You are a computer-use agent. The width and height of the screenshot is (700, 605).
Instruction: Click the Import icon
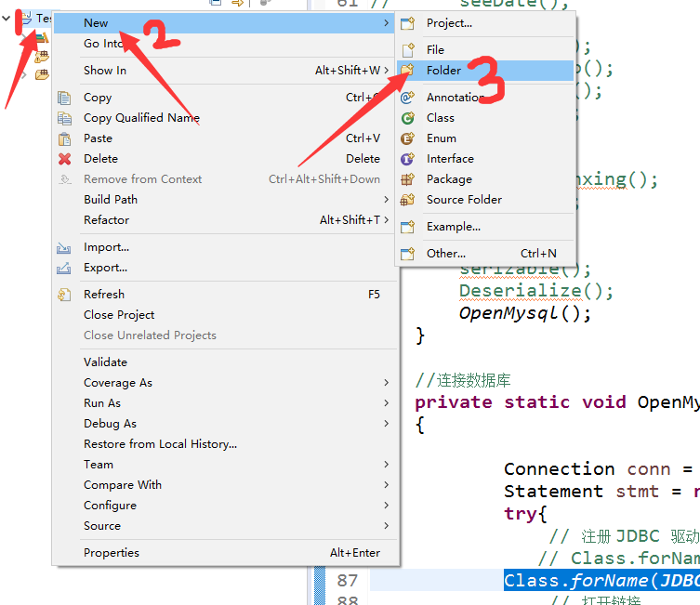point(64,247)
